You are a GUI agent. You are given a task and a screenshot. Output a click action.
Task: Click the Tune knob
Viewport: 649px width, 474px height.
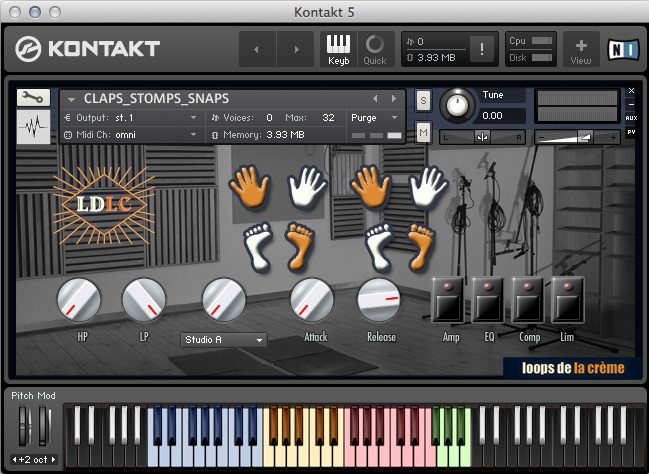459,103
